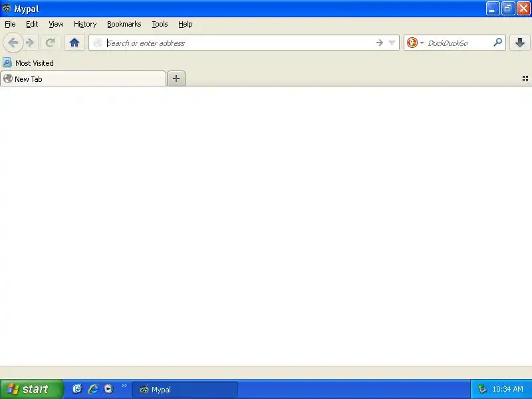Image resolution: width=532 pixels, height=399 pixels.
Task: Go forward with the forward arrow button
Action: (30, 43)
